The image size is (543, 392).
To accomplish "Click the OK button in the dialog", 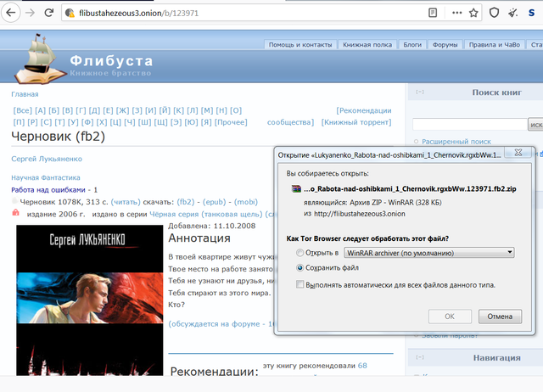I will (x=450, y=316).
